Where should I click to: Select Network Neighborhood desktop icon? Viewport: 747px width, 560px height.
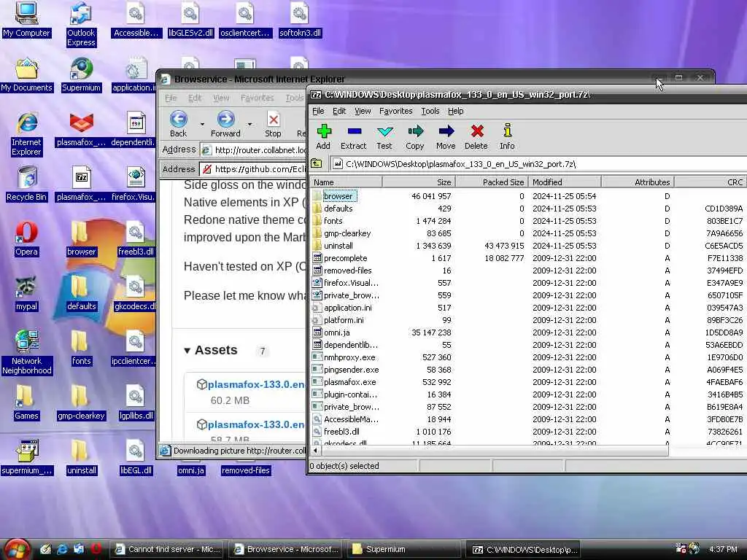coord(26,352)
